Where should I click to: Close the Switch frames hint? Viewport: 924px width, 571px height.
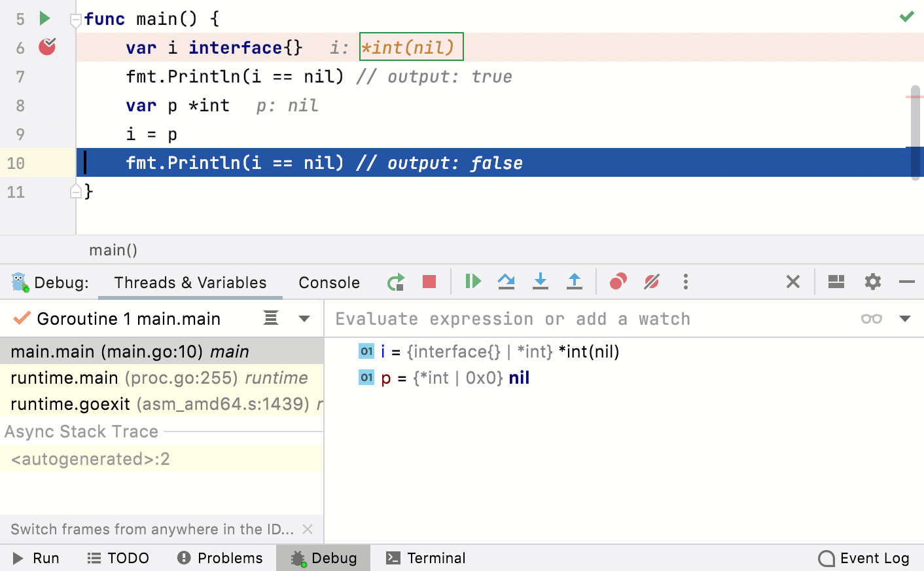pyautogui.click(x=308, y=529)
